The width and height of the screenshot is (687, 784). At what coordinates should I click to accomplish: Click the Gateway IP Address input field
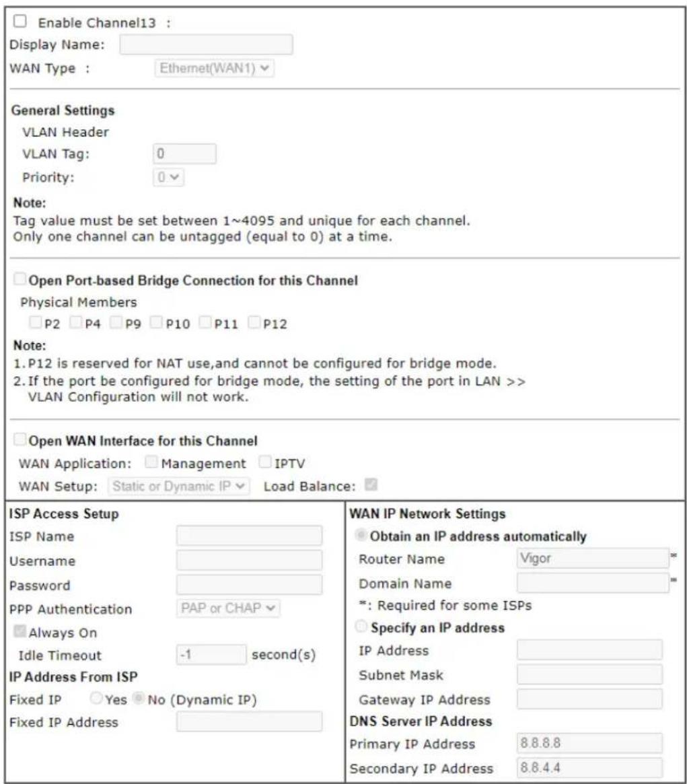(x=589, y=699)
